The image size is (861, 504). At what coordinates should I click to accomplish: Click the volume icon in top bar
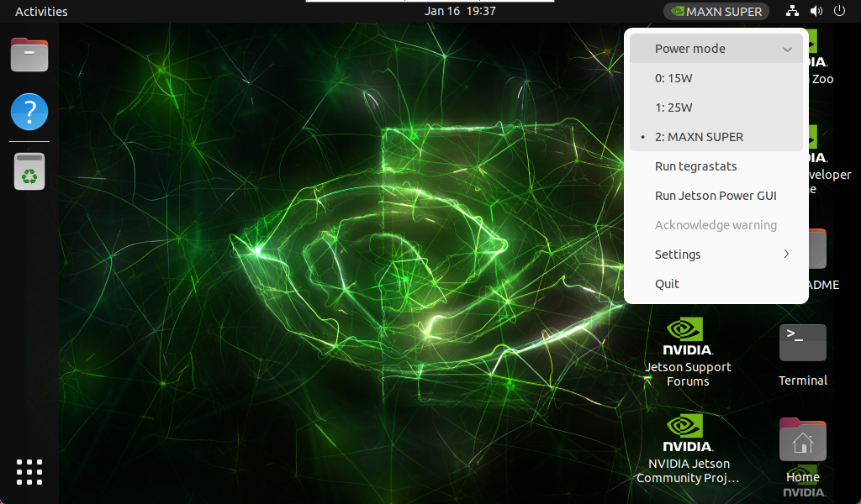click(816, 11)
